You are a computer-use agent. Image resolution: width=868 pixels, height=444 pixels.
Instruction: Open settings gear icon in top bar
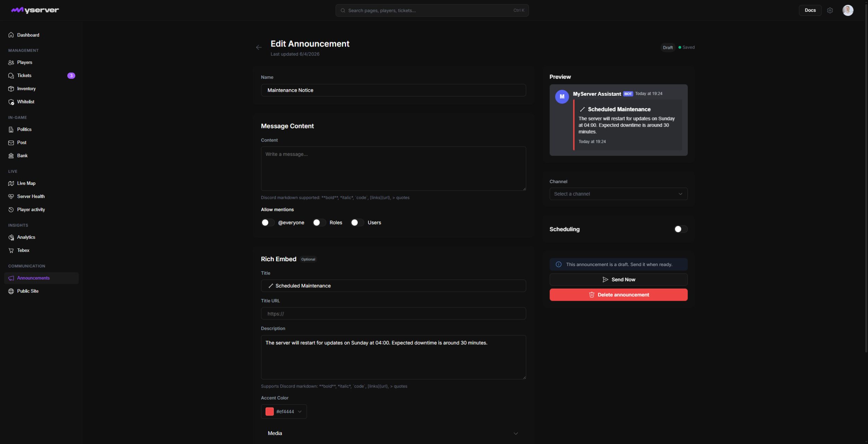(x=830, y=10)
